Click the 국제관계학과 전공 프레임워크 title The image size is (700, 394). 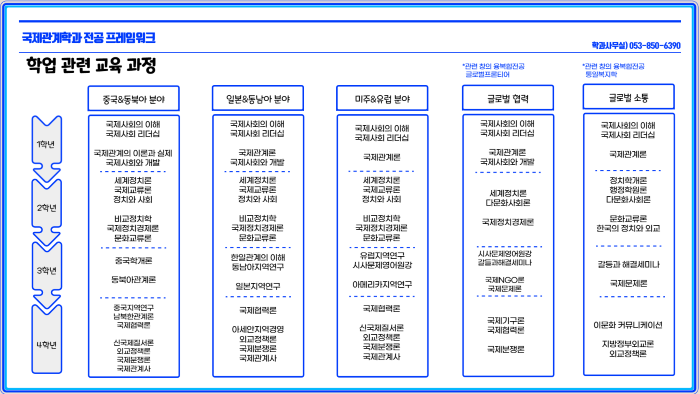tap(88, 38)
